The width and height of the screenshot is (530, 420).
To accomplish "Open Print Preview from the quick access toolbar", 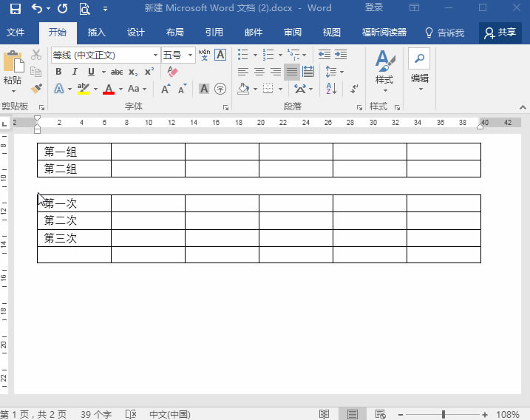I will 84,8.
